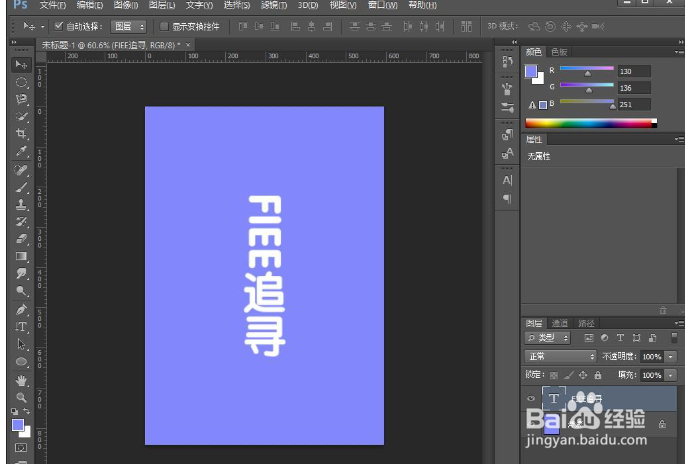Select the Polygonal Lasso tool

click(x=21, y=99)
